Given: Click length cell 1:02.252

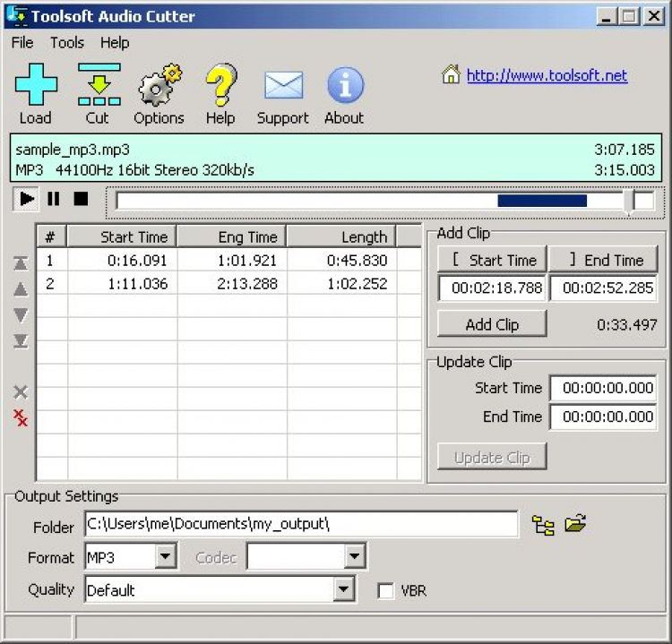Looking at the screenshot, I should tap(357, 284).
